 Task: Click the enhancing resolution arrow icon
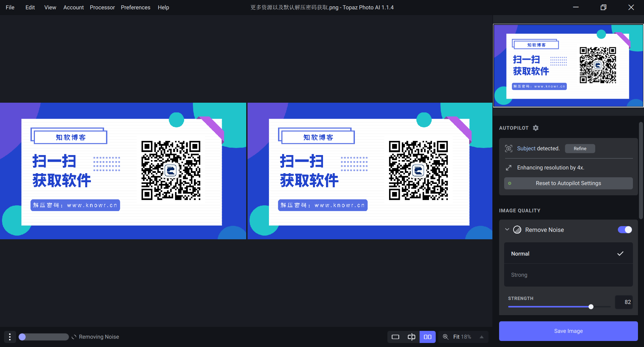pos(509,167)
